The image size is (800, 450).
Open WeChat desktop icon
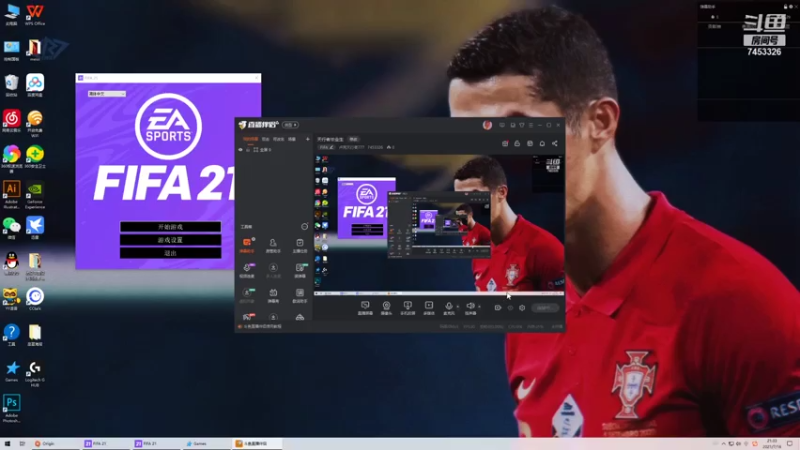[x=11, y=228]
